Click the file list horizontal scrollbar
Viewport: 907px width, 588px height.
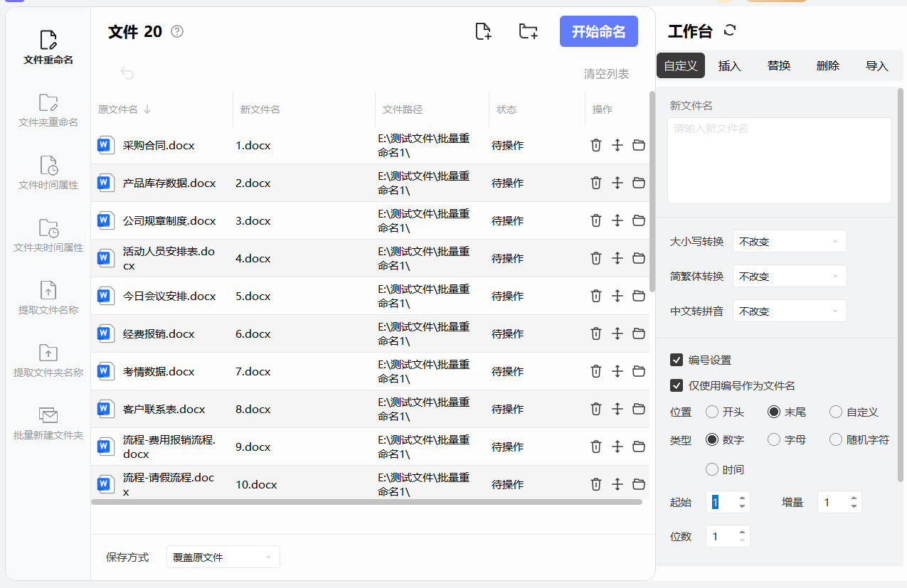click(366, 502)
